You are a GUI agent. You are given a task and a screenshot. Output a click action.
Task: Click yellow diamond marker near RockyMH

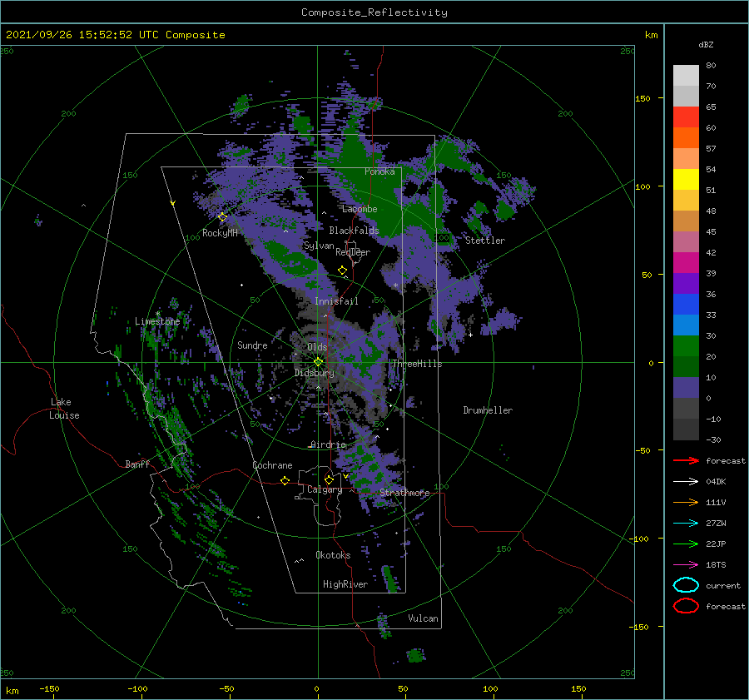pyautogui.click(x=222, y=217)
